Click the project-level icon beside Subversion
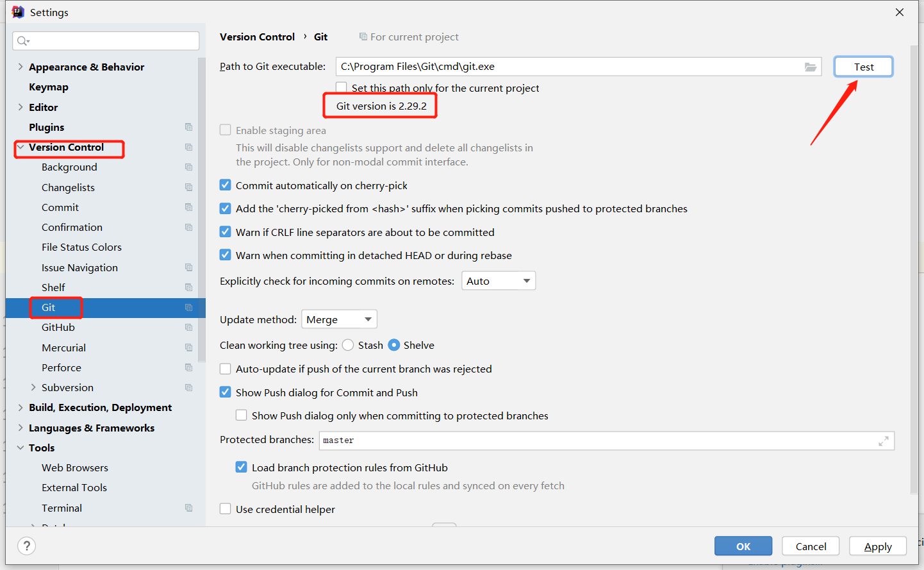This screenshot has height=570, width=924. (188, 387)
